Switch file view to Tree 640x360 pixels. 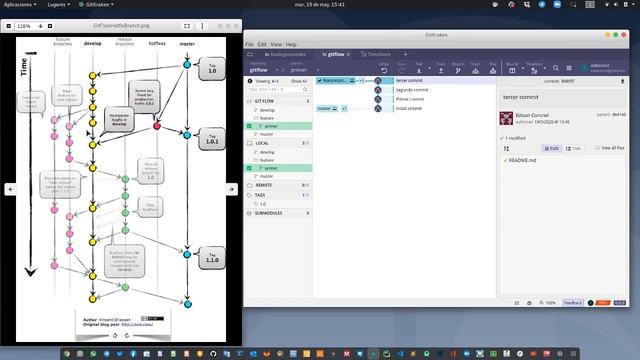pyautogui.click(x=573, y=149)
